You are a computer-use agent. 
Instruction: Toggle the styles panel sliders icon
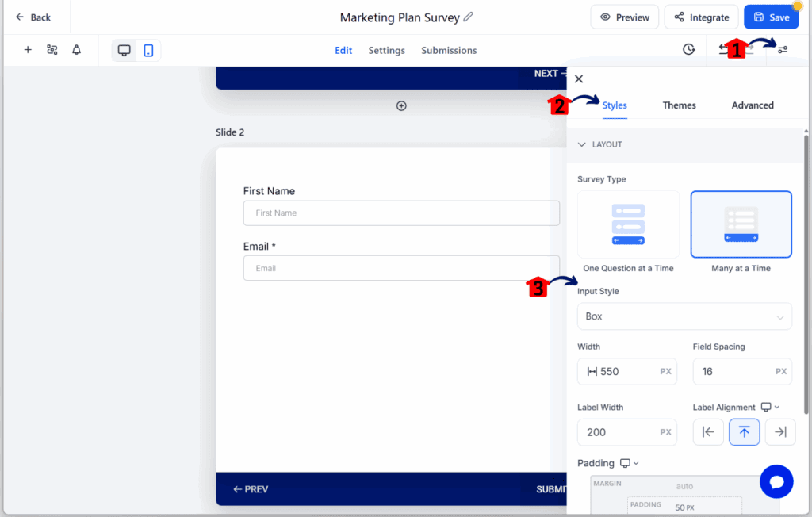click(783, 49)
